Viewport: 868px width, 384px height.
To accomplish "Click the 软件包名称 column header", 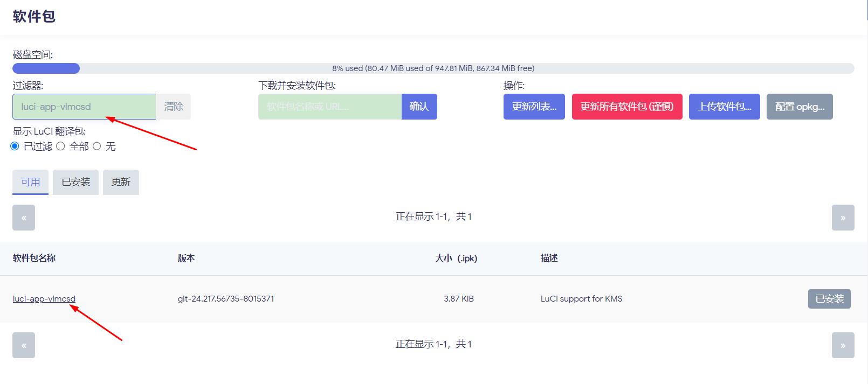I will tap(35, 258).
